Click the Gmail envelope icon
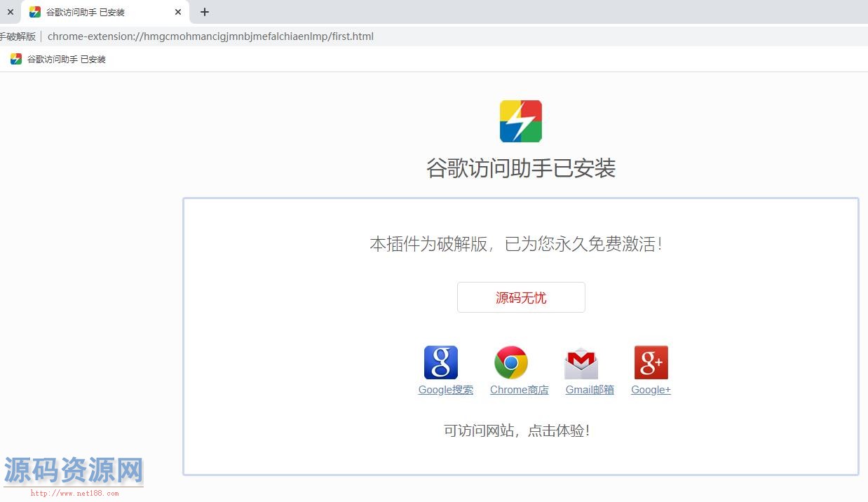868x502 pixels. coord(581,363)
